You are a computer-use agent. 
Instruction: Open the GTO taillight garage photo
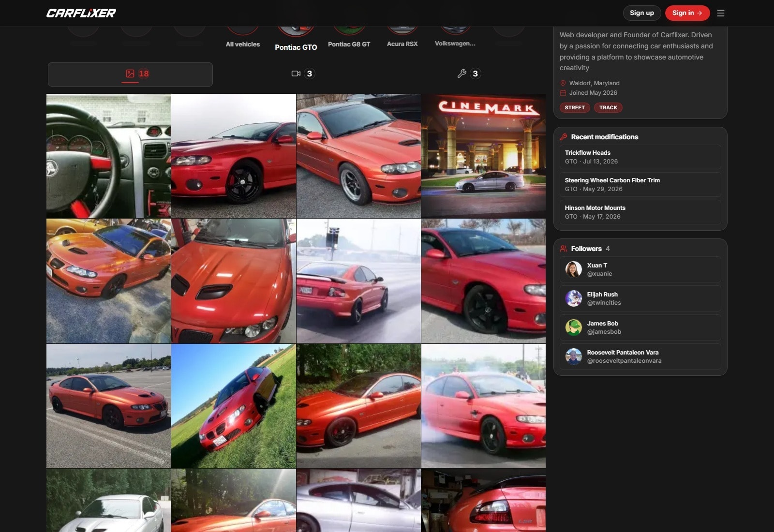pos(483,500)
